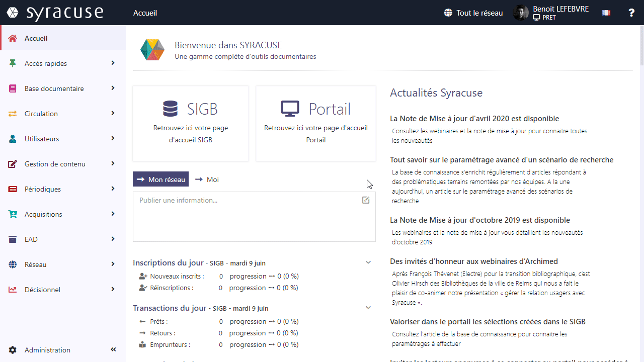Image resolution: width=644 pixels, height=362 pixels.
Task: Click the Accueil home icon in sidebar
Action: point(13,38)
